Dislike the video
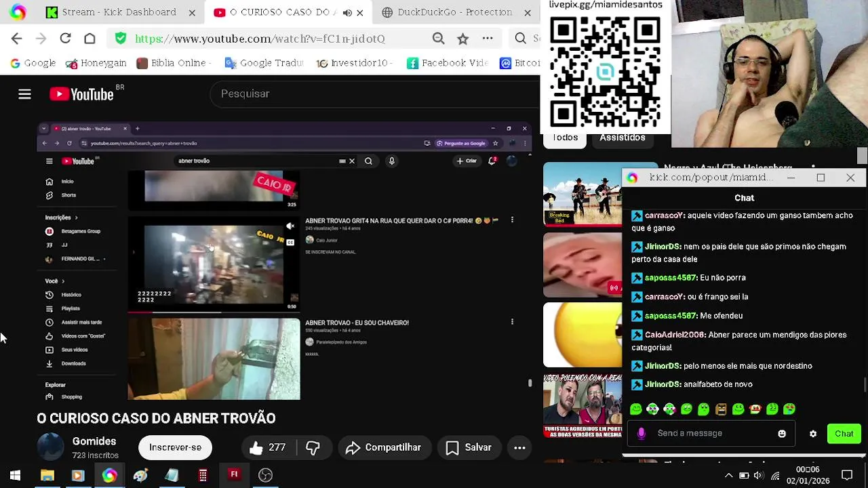This screenshot has height=488, width=868. pos(313,447)
